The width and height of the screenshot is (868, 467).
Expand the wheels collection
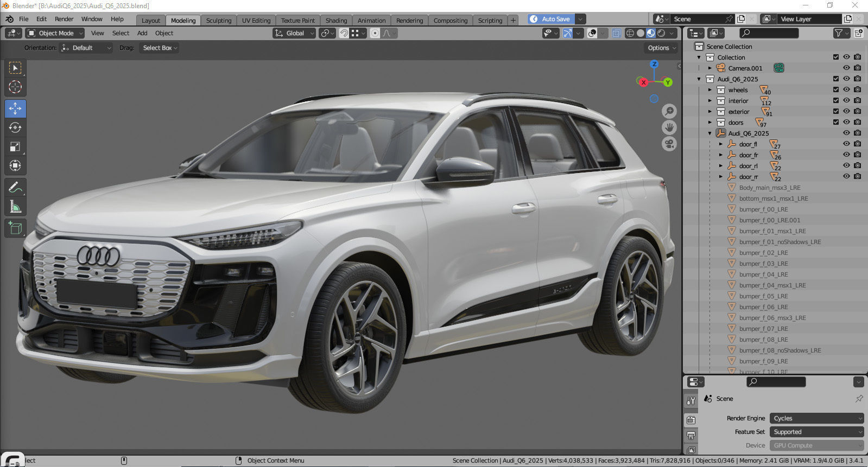point(709,89)
